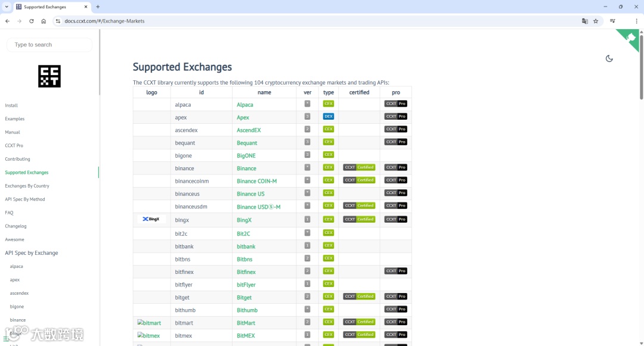View site information icon in address bar
The width and height of the screenshot is (644, 346).
(x=58, y=21)
